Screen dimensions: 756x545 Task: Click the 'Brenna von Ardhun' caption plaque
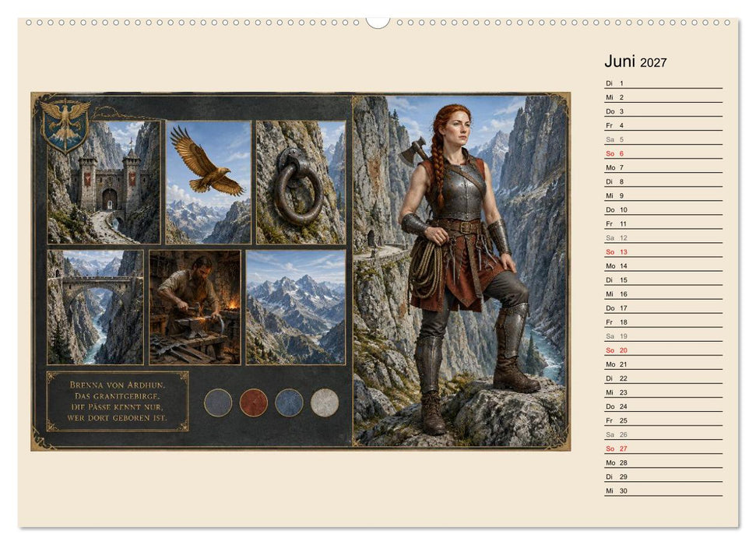[118, 401]
